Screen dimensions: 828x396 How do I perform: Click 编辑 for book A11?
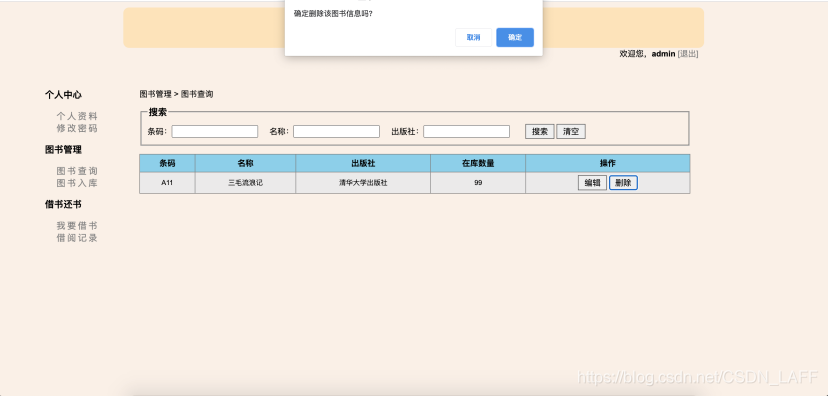tap(592, 183)
